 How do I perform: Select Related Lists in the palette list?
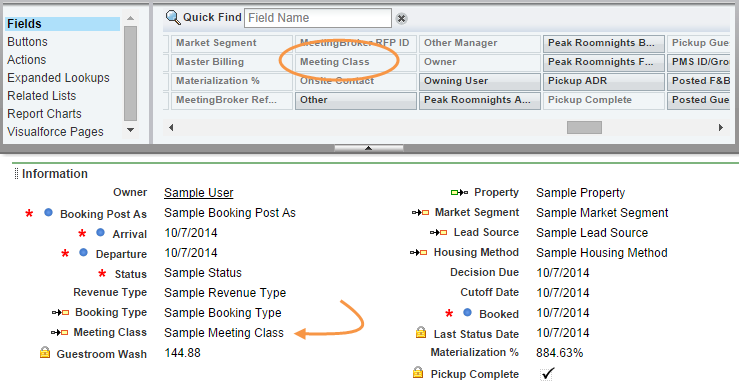click(41, 96)
